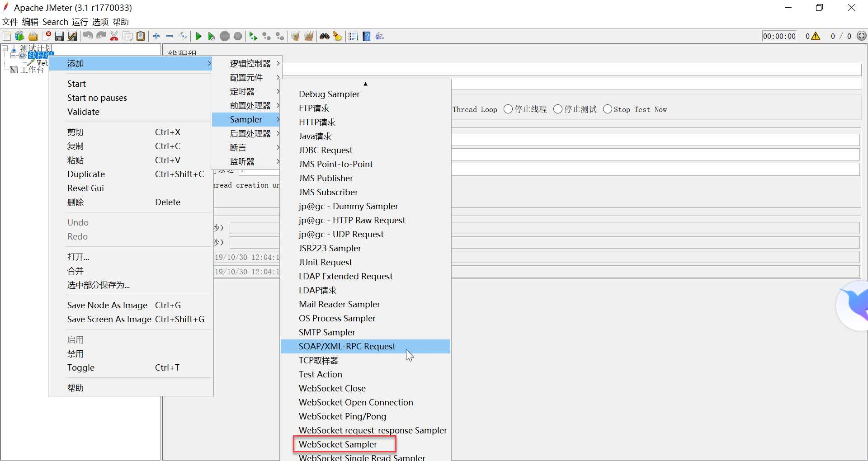The image size is (868, 461).
Task: Click the Open file folder icon
Action: [x=33, y=36]
